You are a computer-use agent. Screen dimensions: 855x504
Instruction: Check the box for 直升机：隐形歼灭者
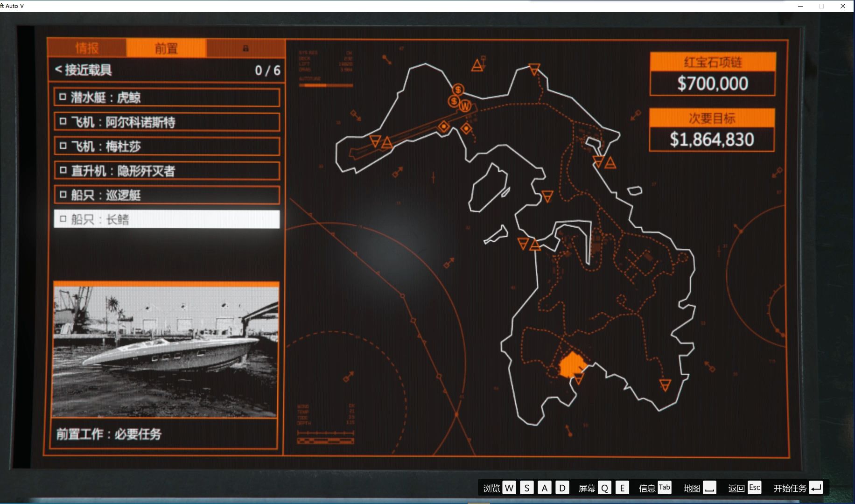(63, 170)
